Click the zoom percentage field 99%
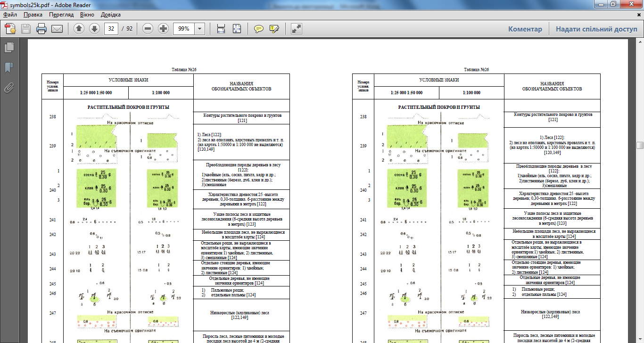Screen dimensions: 644x343 tap(184, 29)
